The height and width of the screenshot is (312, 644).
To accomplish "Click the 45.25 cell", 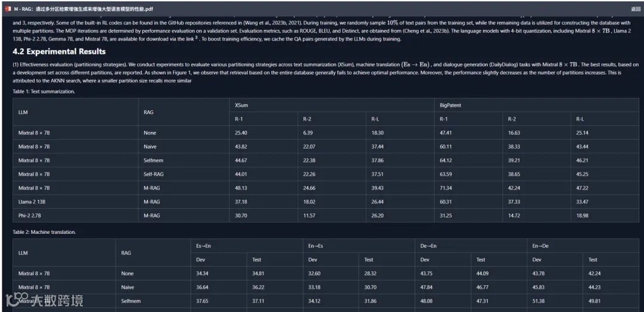I will tap(582, 174).
